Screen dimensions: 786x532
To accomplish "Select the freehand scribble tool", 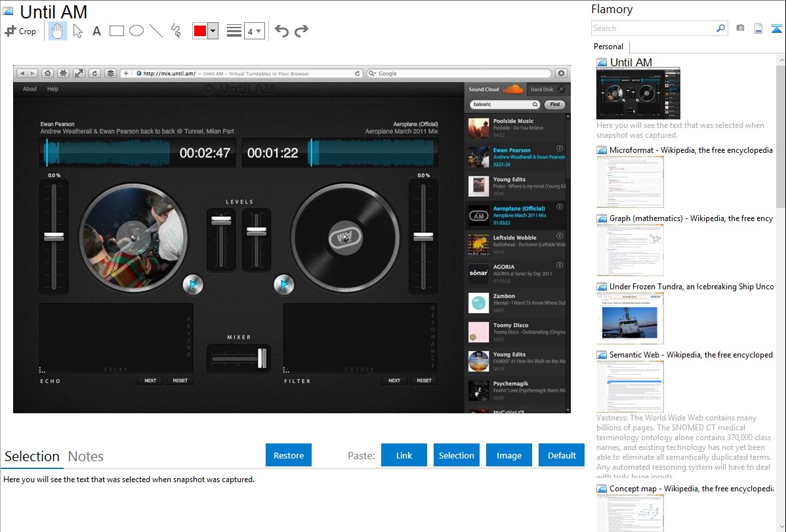I will click(176, 31).
